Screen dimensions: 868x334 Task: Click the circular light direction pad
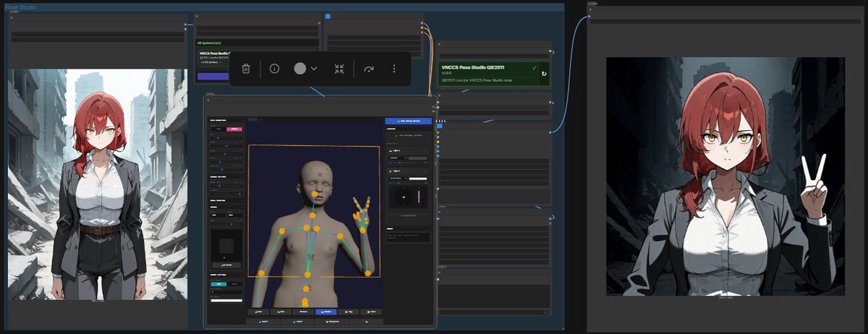click(404, 197)
